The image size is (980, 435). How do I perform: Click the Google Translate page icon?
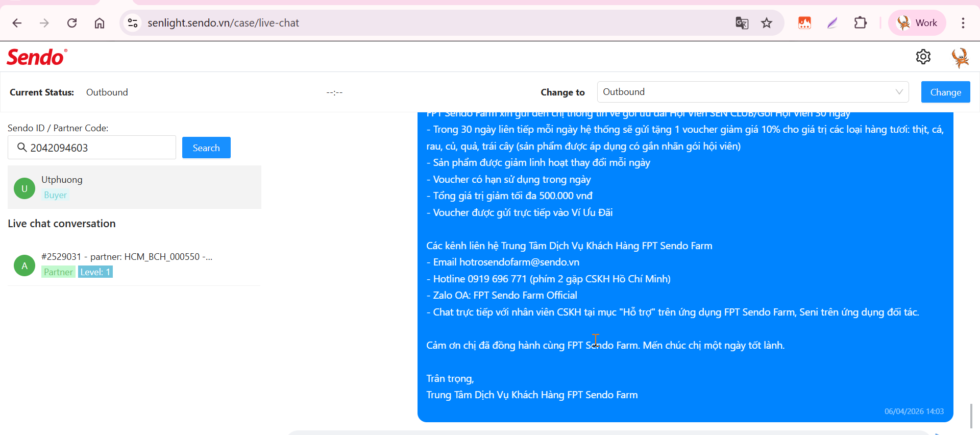pyautogui.click(x=742, y=23)
